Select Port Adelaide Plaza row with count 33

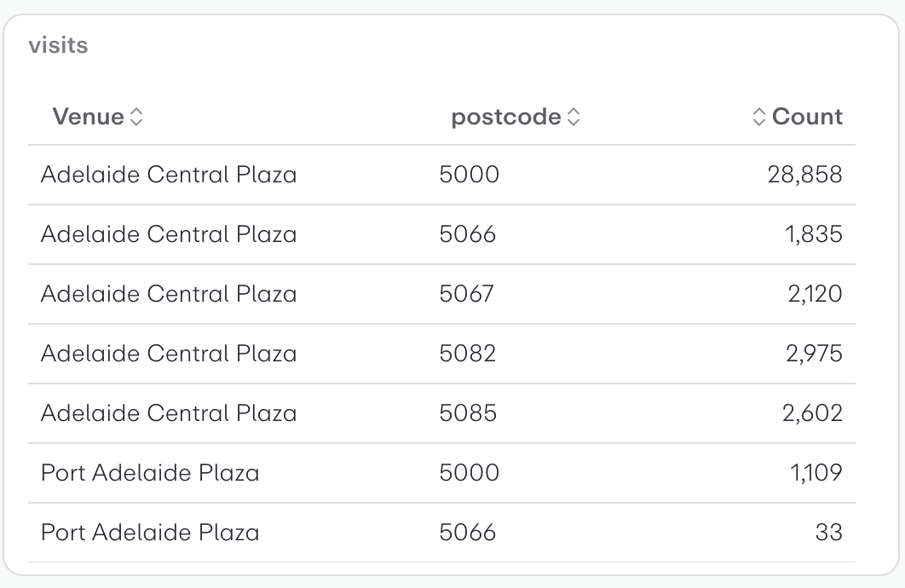pyautogui.click(x=150, y=533)
